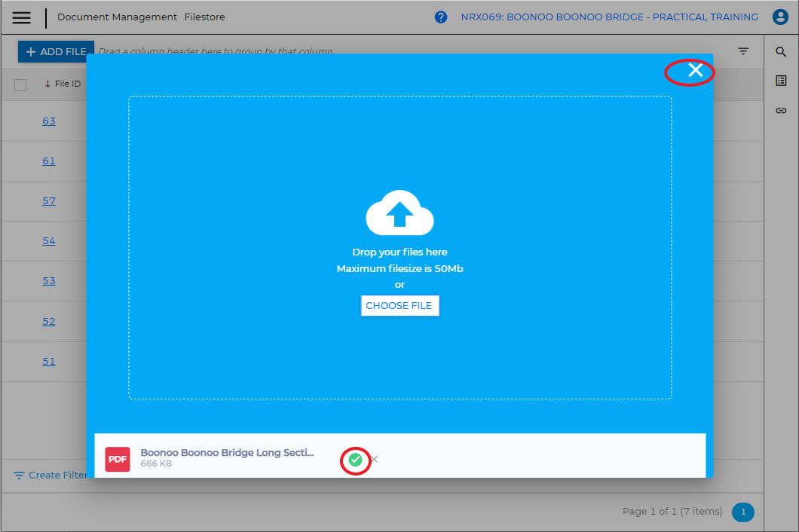Screen dimensions: 799x532
Task: Click the blue help question mark icon
Action: (441, 17)
